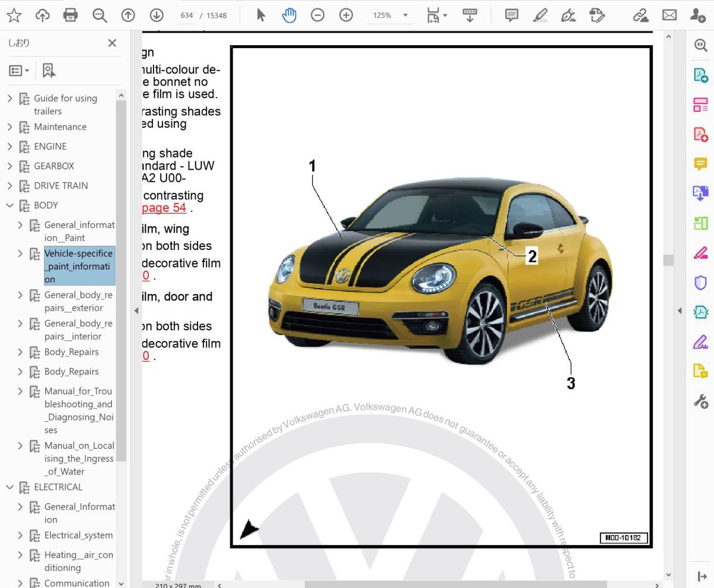The height and width of the screenshot is (588, 714).
Task: Open the GEARBOX bookmark label
Action: (54, 166)
